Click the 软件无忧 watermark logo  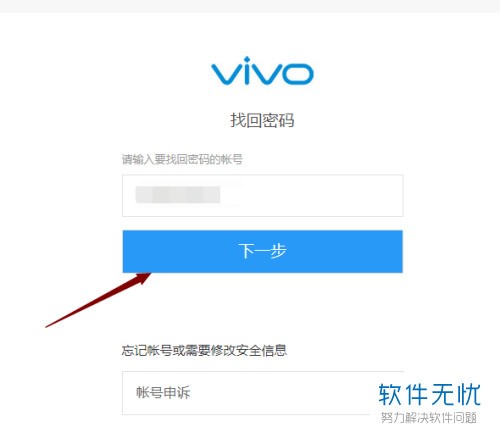(429, 394)
